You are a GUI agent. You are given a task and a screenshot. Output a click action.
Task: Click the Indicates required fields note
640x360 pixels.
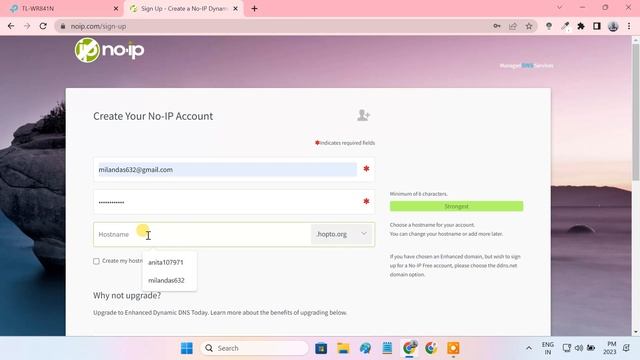pyautogui.click(x=345, y=143)
